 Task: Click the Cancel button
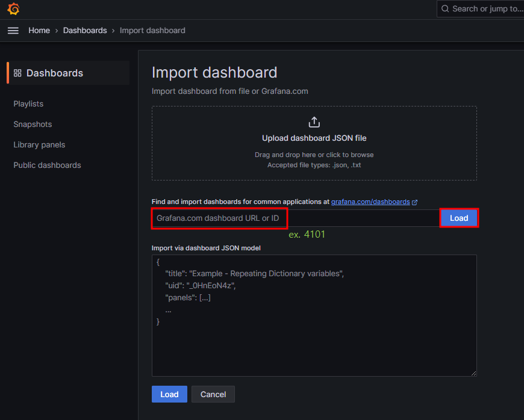(x=213, y=394)
